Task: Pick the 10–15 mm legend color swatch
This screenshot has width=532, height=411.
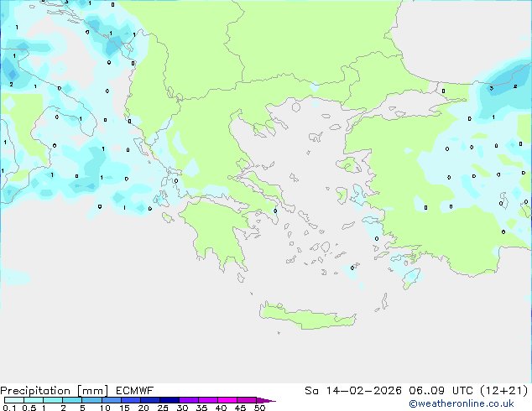Action: (x=112, y=400)
